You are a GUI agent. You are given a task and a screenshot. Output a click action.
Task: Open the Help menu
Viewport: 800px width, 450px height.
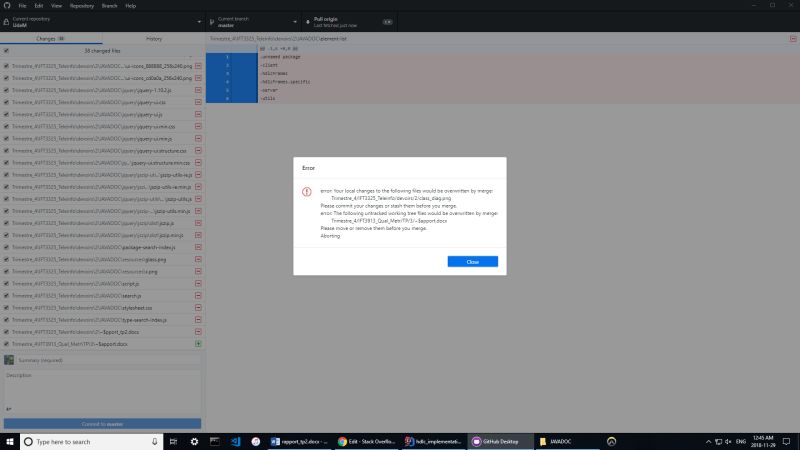pyautogui.click(x=131, y=6)
